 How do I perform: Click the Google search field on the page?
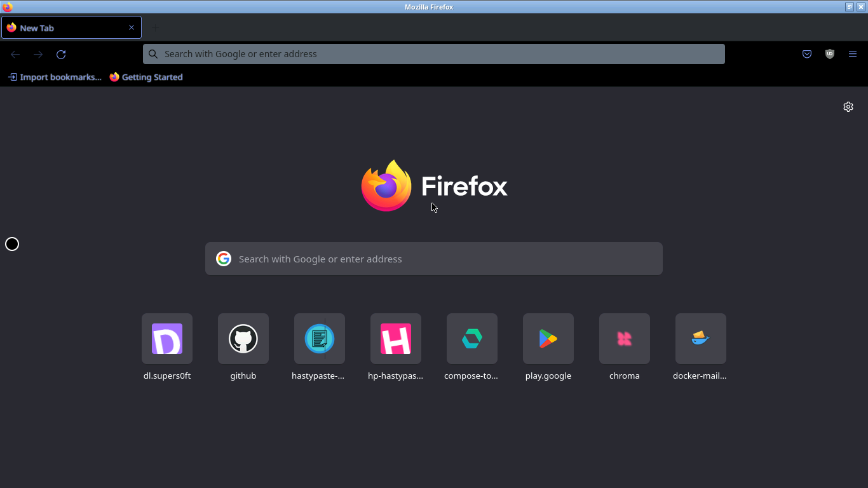[x=434, y=259]
